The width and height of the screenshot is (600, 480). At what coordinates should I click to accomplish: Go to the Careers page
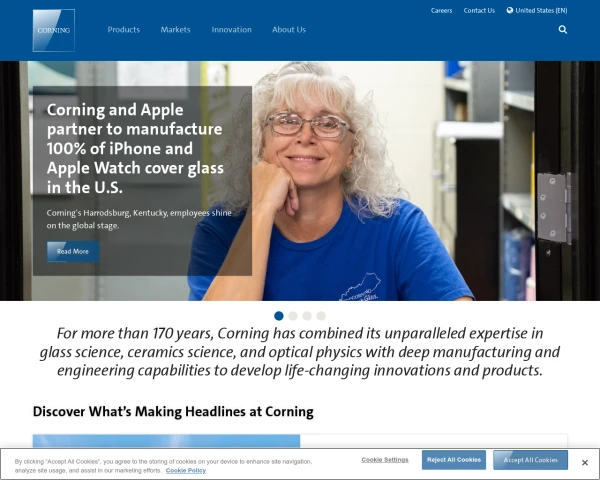pos(441,11)
